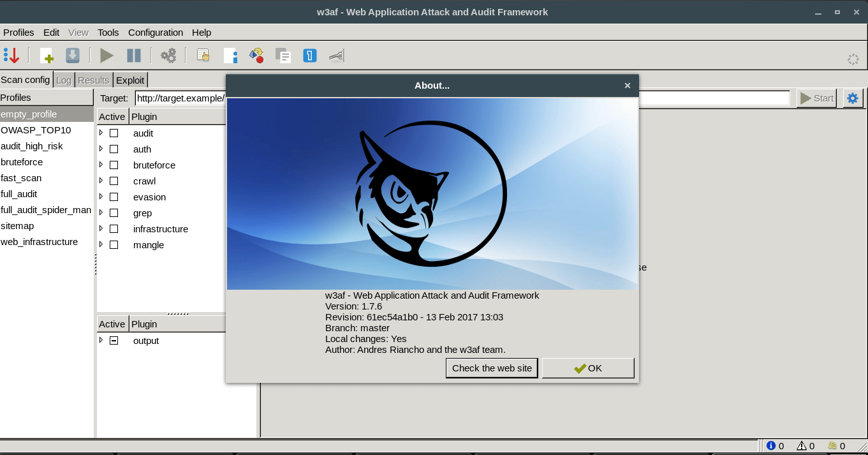The image size is (868, 455).
Task: Select the sitemap profile
Action: coord(47,226)
